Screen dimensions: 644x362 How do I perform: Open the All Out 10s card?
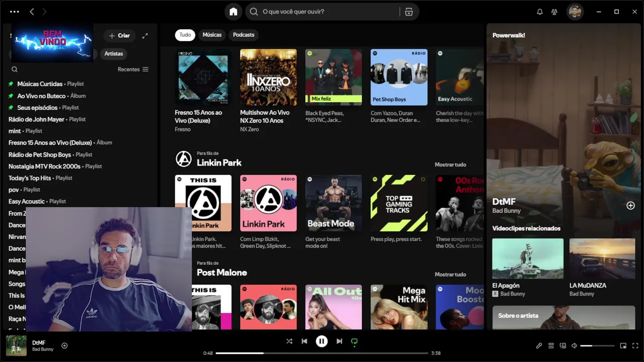coord(334,307)
